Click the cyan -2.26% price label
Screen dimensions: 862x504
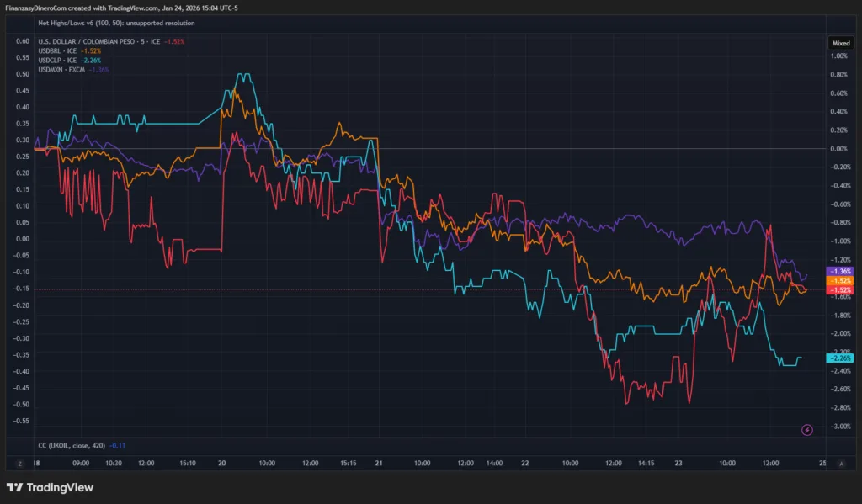point(840,358)
